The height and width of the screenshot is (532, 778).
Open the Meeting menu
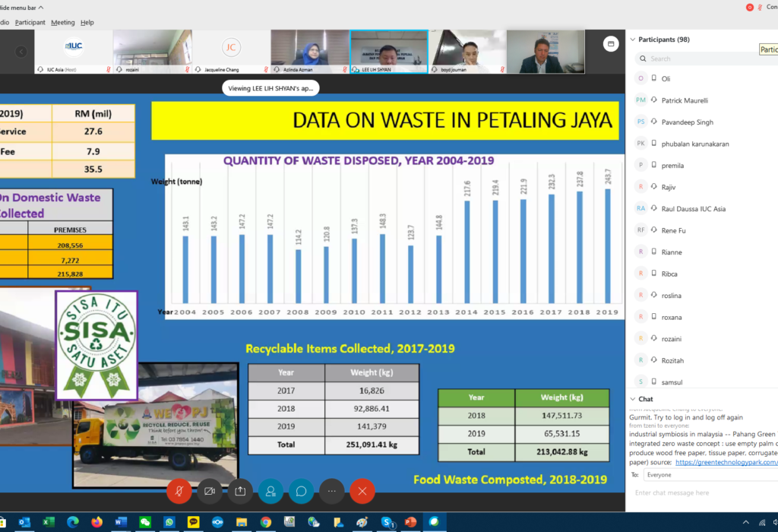click(62, 22)
